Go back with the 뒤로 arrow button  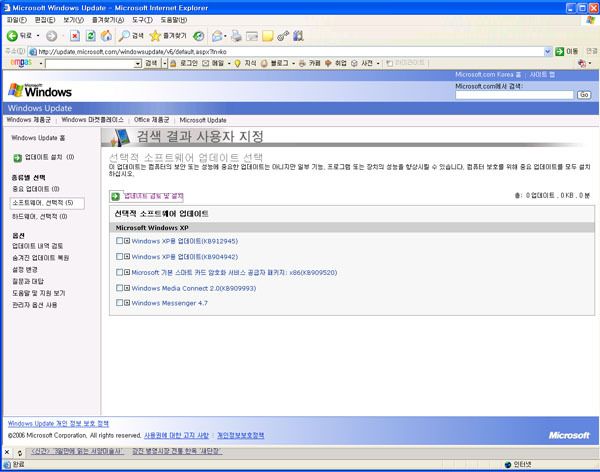19,36
